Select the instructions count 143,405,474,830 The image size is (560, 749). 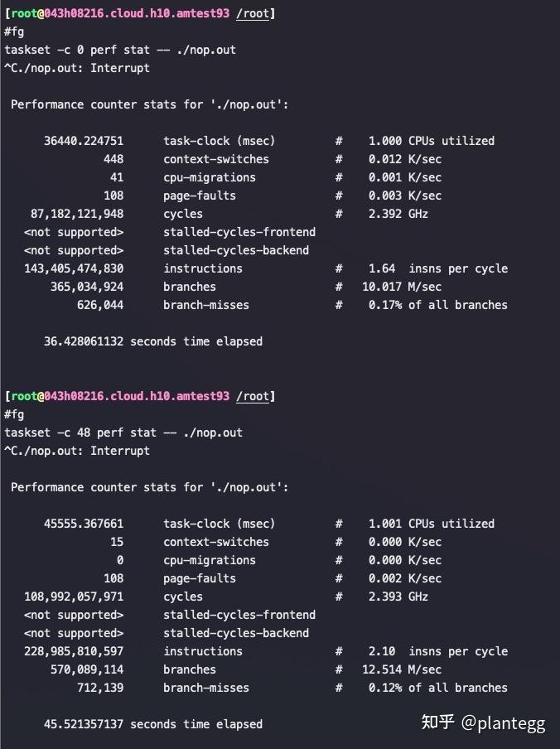[x=74, y=268]
